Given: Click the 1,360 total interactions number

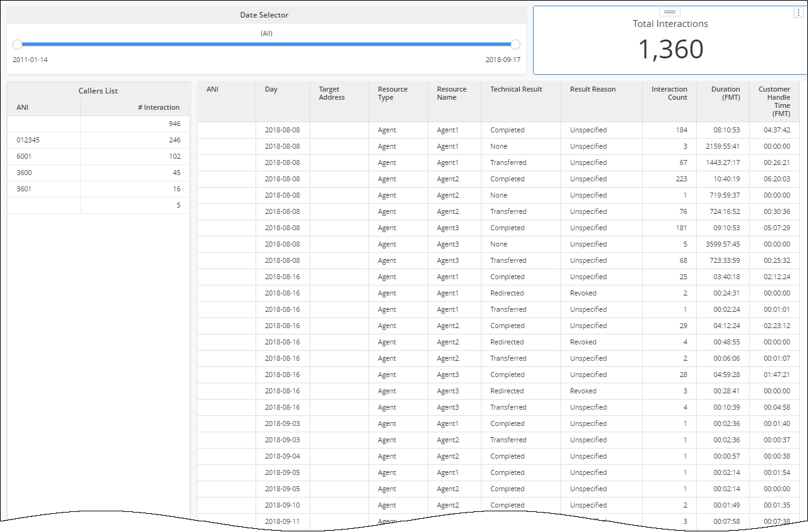Looking at the screenshot, I should click(x=671, y=49).
